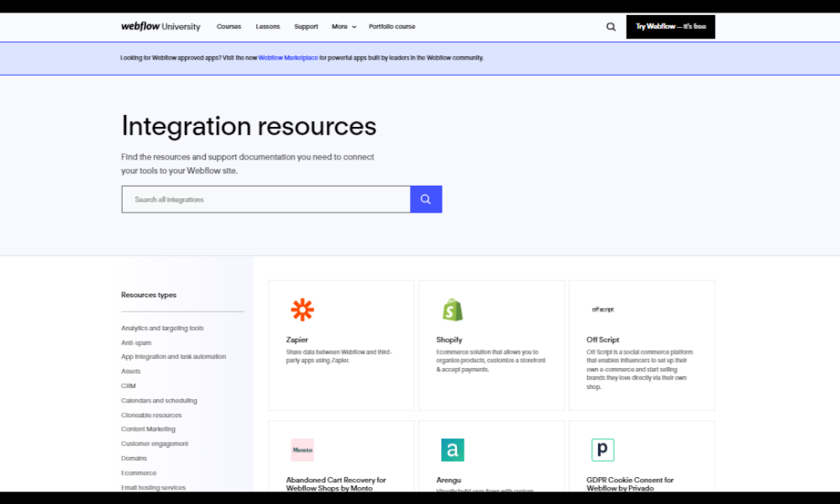Open site search magnifier in header
This screenshot has height=504, width=840.
611,27
